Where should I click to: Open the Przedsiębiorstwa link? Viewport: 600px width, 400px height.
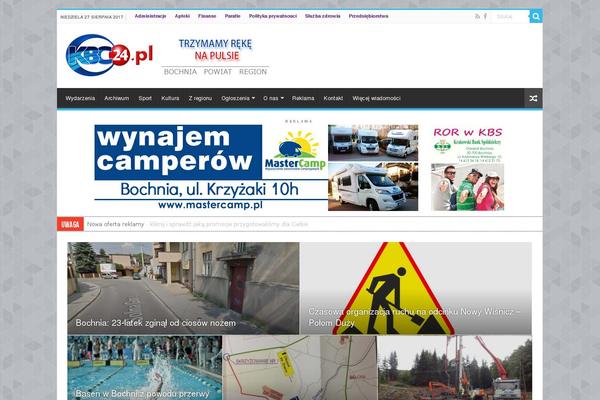[368, 16]
